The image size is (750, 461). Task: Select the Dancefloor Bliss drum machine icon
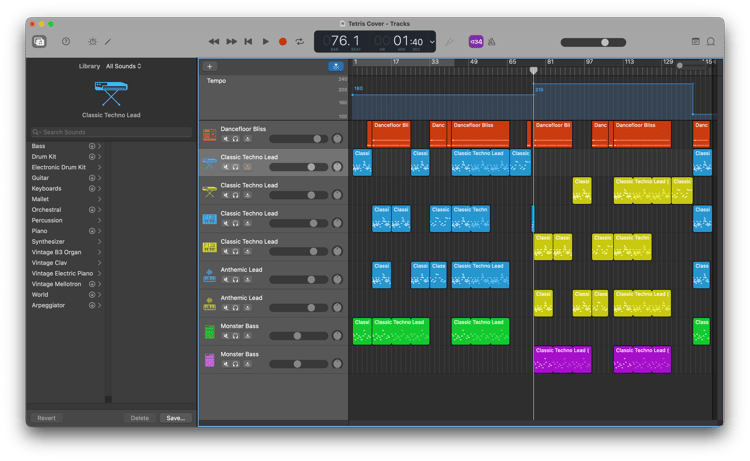point(210,135)
